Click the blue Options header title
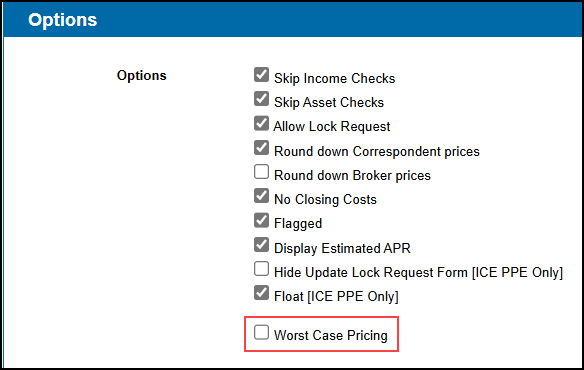The width and height of the screenshot is (584, 370). [x=63, y=20]
